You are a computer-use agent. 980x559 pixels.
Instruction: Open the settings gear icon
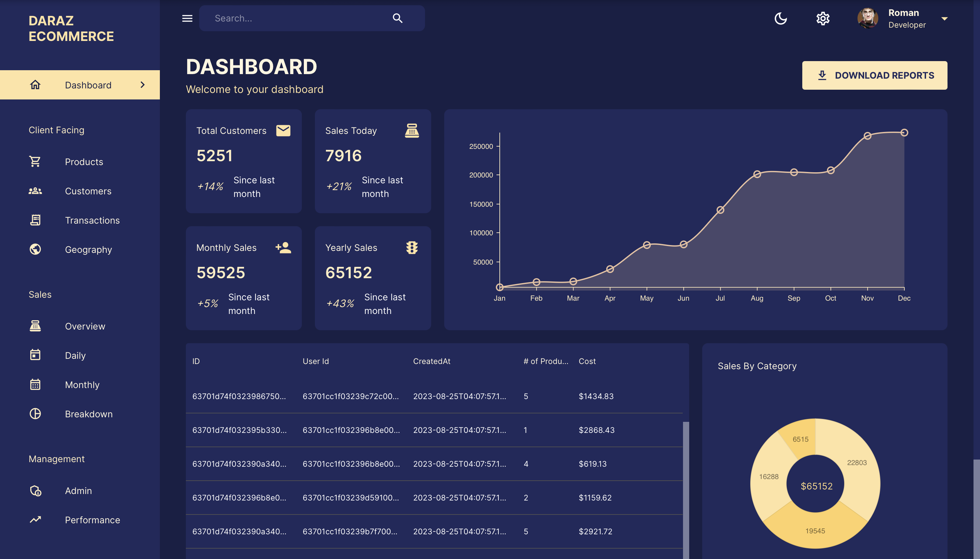823,18
